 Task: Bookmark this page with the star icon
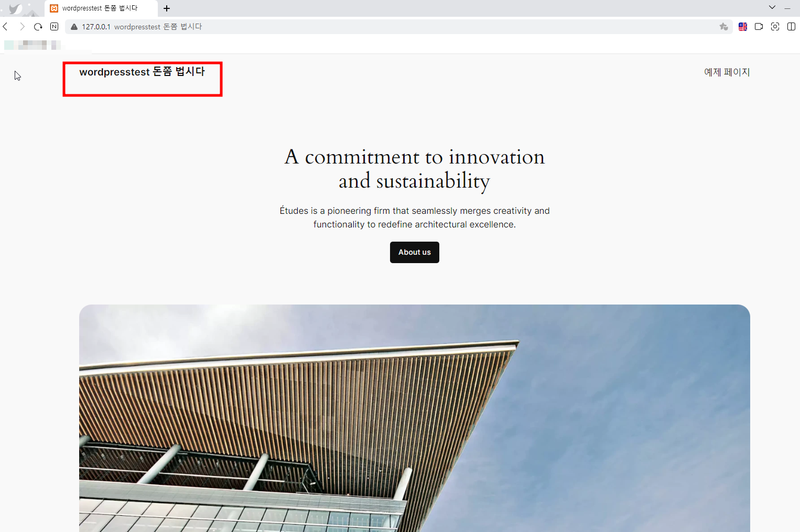pos(723,27)
